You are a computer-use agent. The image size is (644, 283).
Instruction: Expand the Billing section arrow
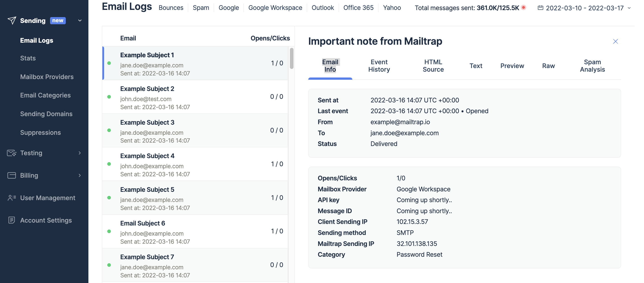click(x=80, y=175)
